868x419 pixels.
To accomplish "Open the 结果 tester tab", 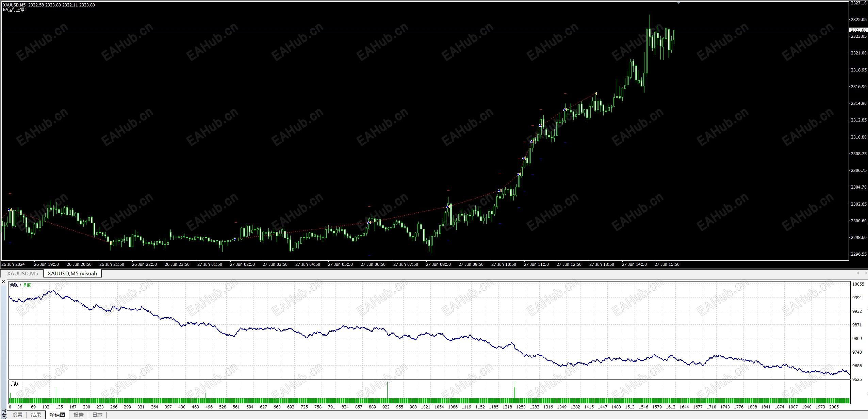I will (x=36, y=415).
